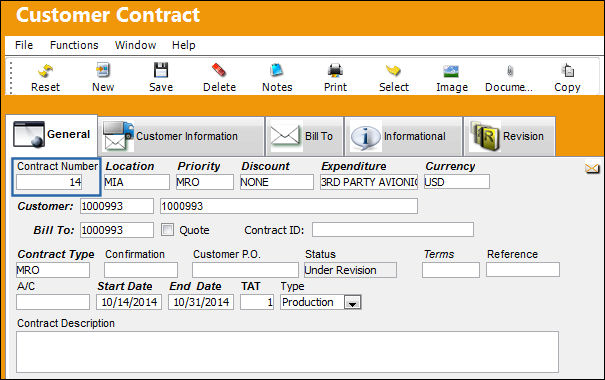This screenshot has height=380, width=605.
Task: Toggle the Quote checkbox
Action: point(167,230)
